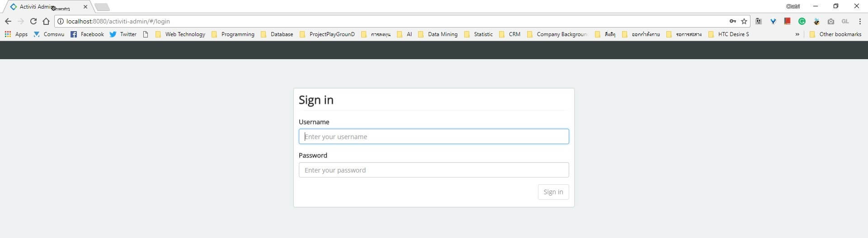Open the saved passwords key icon
This screenshot has width=868, height=238.
(x=732, y=21)
